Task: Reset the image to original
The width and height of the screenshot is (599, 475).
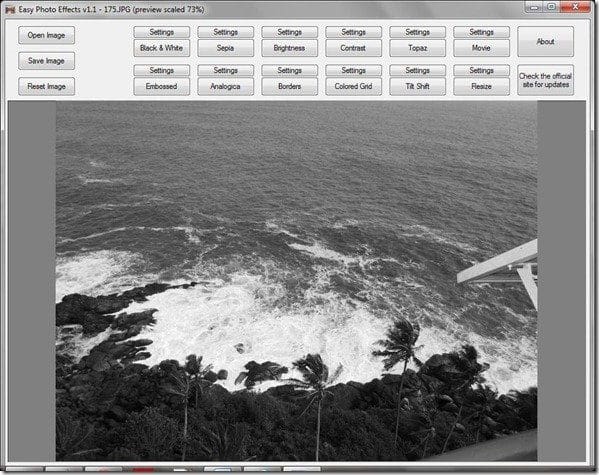Action: pos(46,86)
